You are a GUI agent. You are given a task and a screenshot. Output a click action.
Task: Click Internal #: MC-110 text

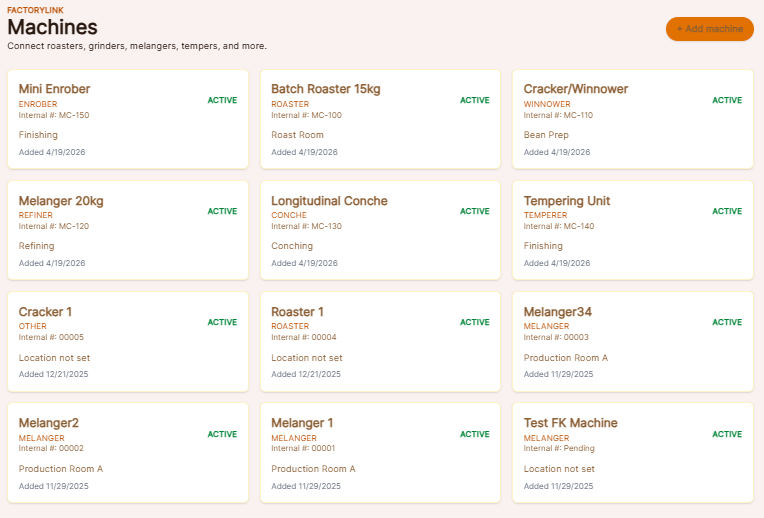[x=558, y=115]
